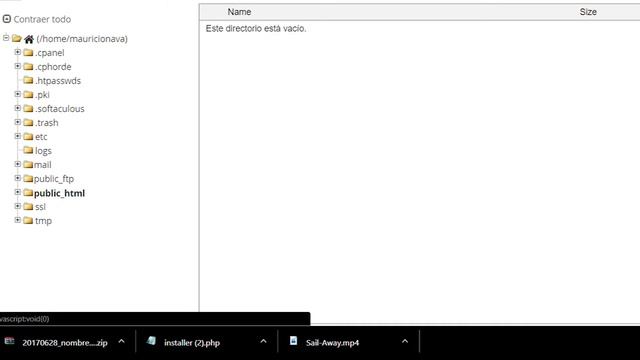Open the mail folder label

42,164
